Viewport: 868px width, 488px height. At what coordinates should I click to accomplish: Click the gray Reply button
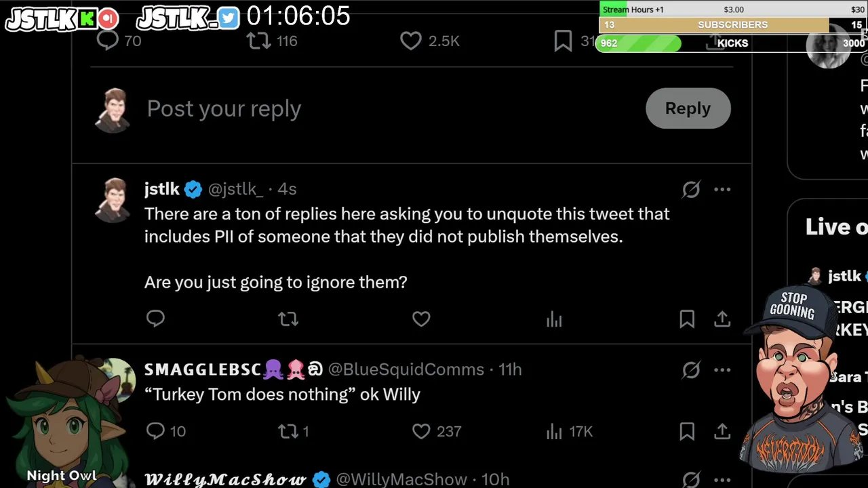(688, 108)
